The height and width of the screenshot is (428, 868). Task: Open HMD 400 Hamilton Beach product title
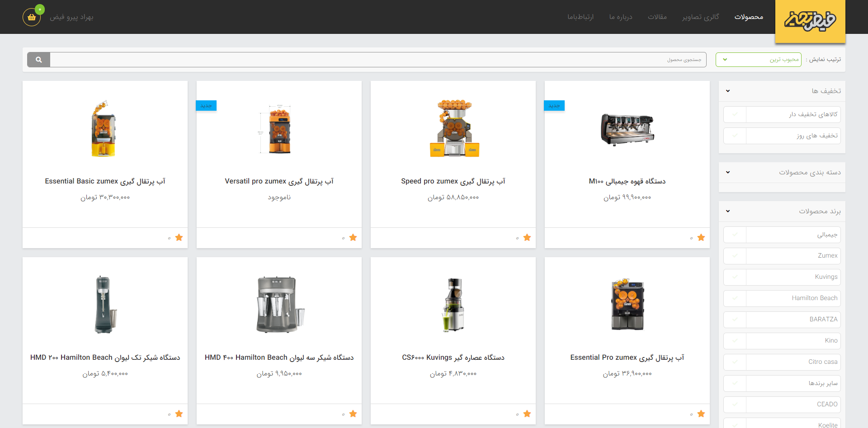[x=279, y=357]
